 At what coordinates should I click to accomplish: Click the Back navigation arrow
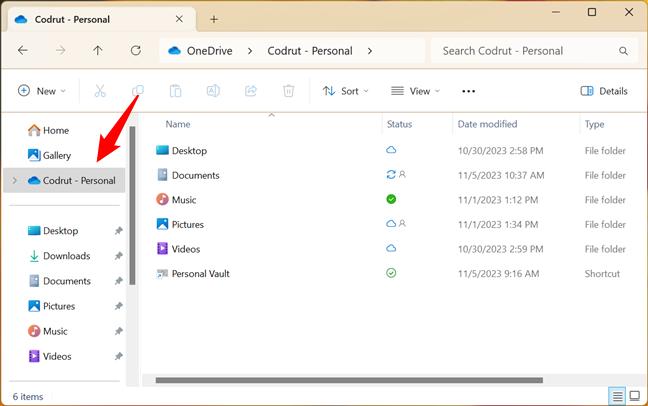(x=23, y=51)
